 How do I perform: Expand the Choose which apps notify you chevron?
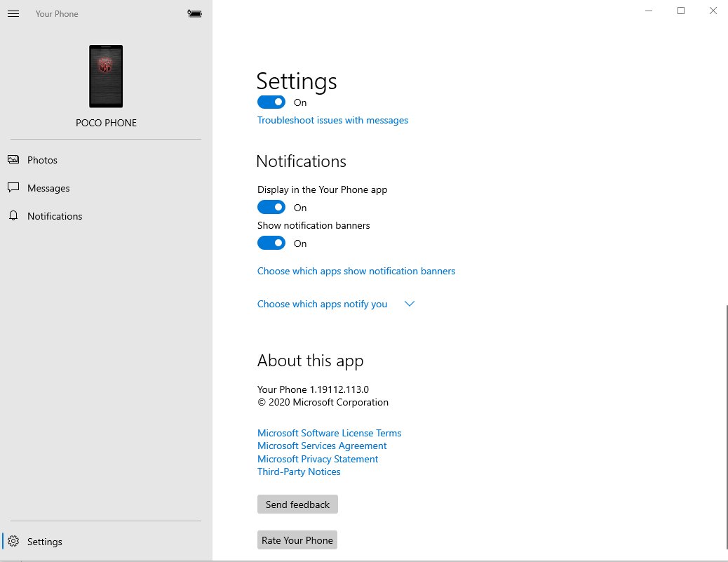click(410, 304)
